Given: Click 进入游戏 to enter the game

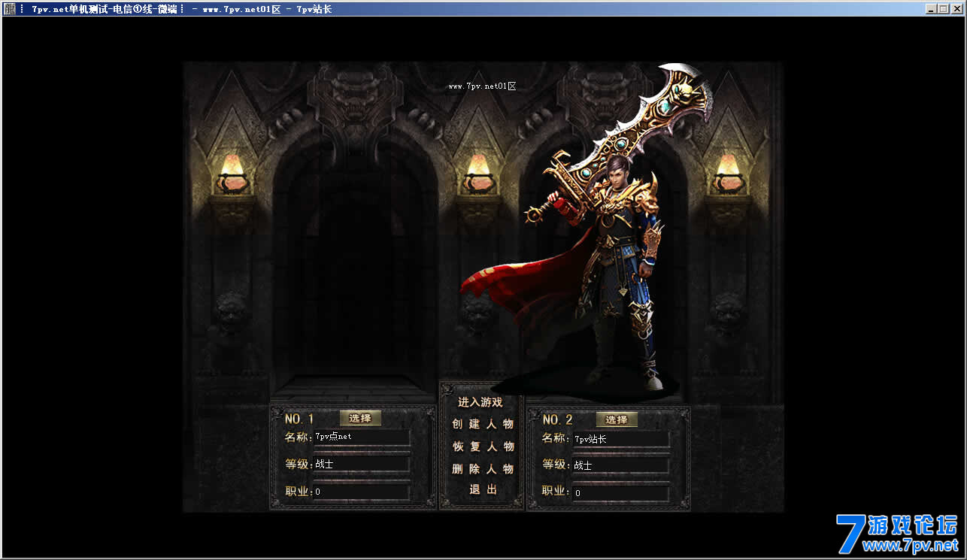Looking at the screenshot, I should [480, 403].
